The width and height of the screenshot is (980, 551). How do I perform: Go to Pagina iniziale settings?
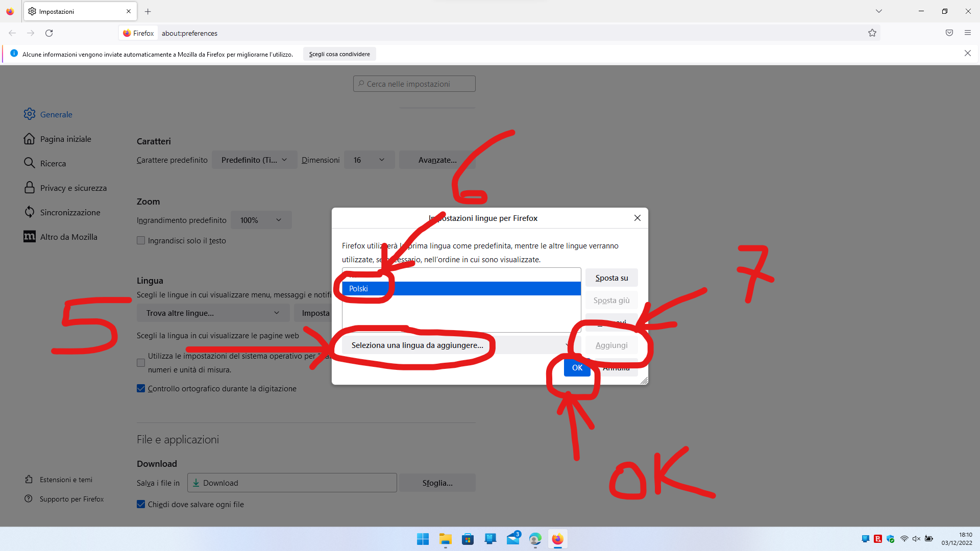(65, 139)
